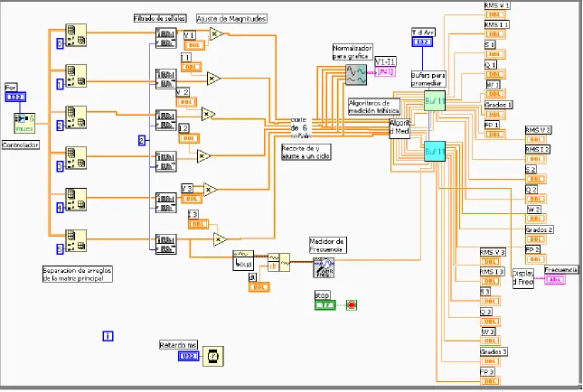Image resolution: width=583 pixels, height=392 pixels.
Task: Select the Controlador 6 mues subVI node
Action: click(x=24, y=124)
